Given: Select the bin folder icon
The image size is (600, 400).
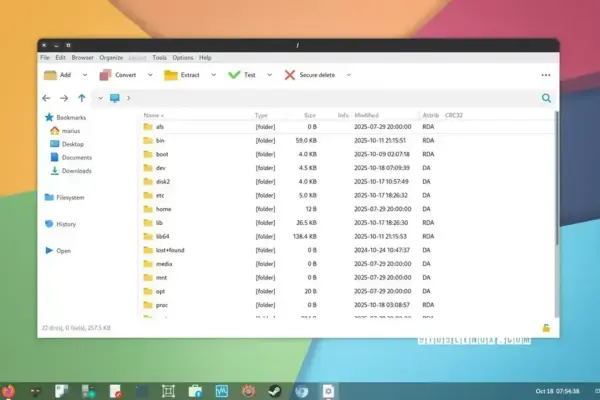Looking at the screenshot, I should tap(148, 140).
